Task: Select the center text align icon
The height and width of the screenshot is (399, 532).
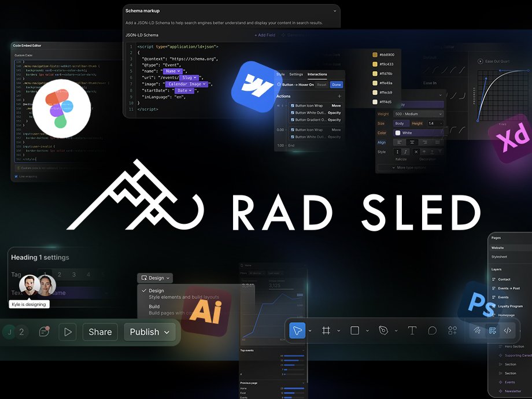Action: click(x=412, y=142)
